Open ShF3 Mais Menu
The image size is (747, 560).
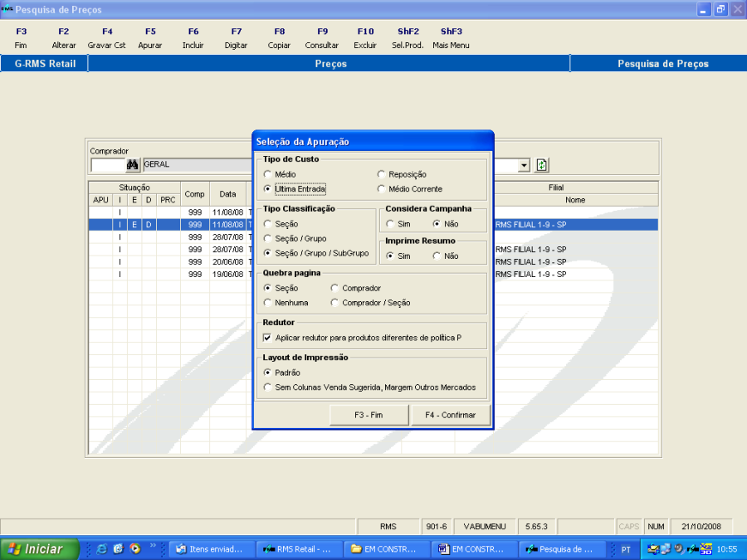click(x=452, y=38)
